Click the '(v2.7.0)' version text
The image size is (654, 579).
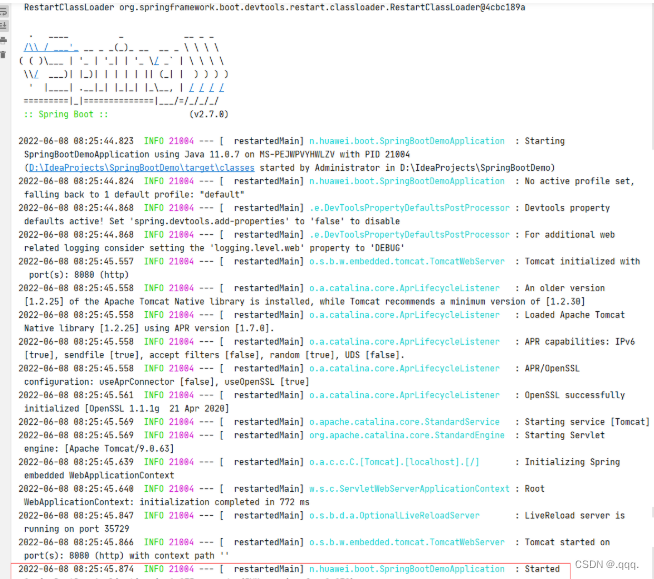tap(209, 114)
